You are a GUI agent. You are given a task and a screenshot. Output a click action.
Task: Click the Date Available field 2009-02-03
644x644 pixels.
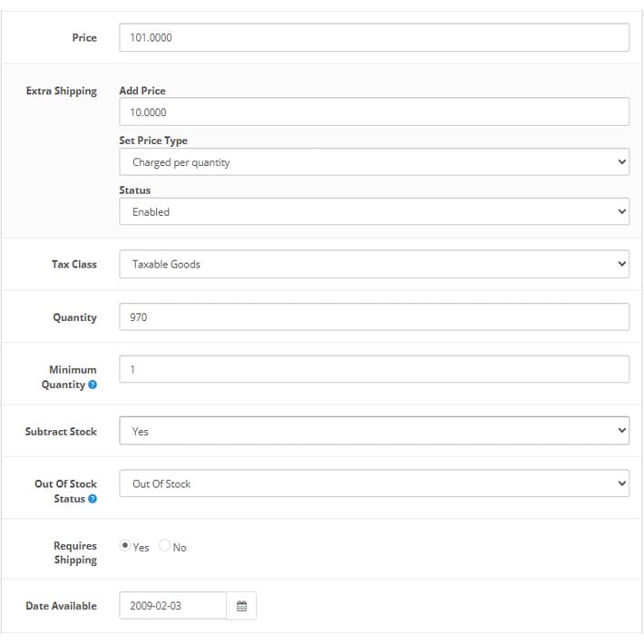click(x=173, y=605)
